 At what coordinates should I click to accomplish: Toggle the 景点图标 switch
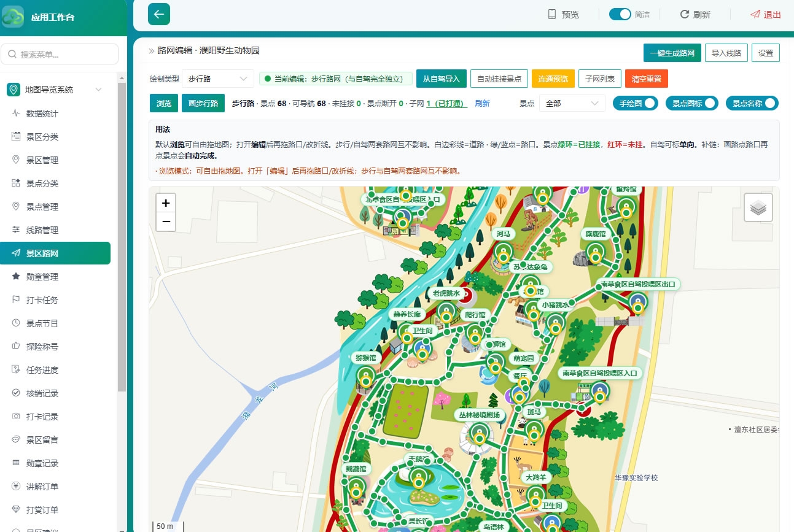coord(692,103)
